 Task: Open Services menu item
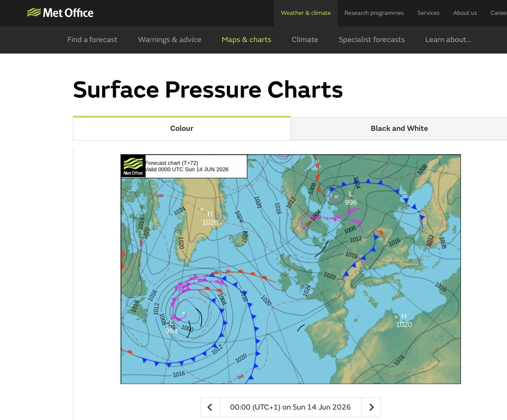point(428,13)
